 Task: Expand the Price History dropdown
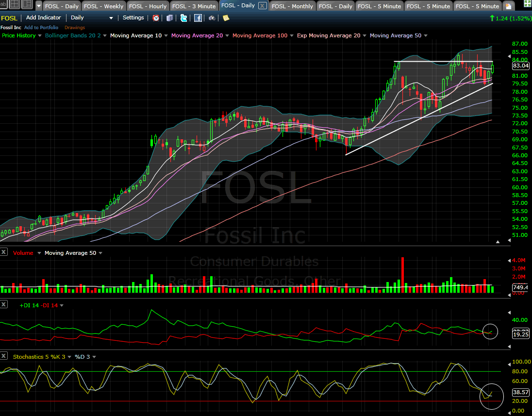coord(40,35)
